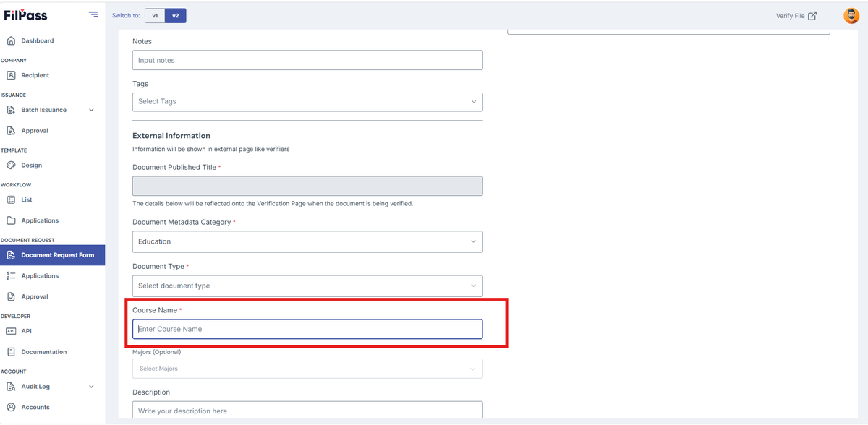The image size is (868, 425).
Task: Open the Select Tags dropdown
Action: (x=307, y=102)
